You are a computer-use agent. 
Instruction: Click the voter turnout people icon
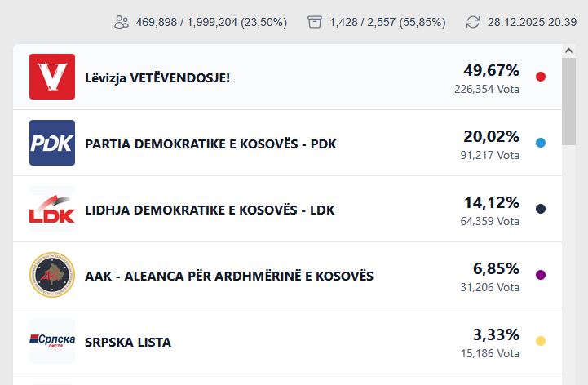[122, 22]
